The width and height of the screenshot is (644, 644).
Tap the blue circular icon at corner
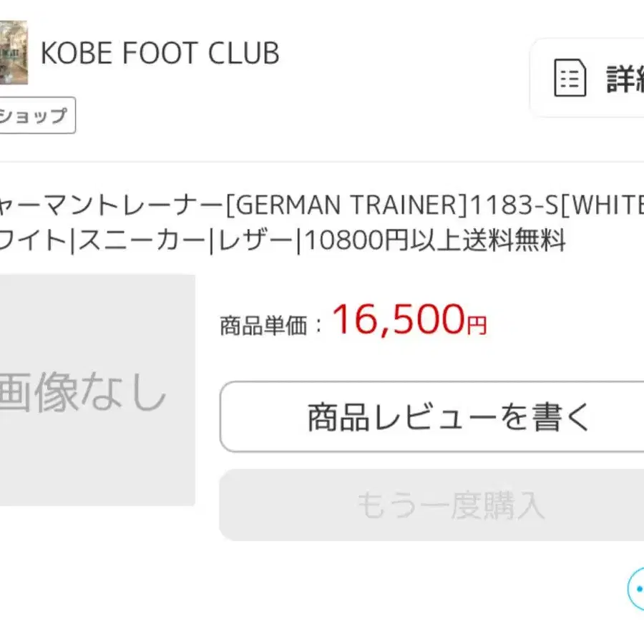point(636,589)
